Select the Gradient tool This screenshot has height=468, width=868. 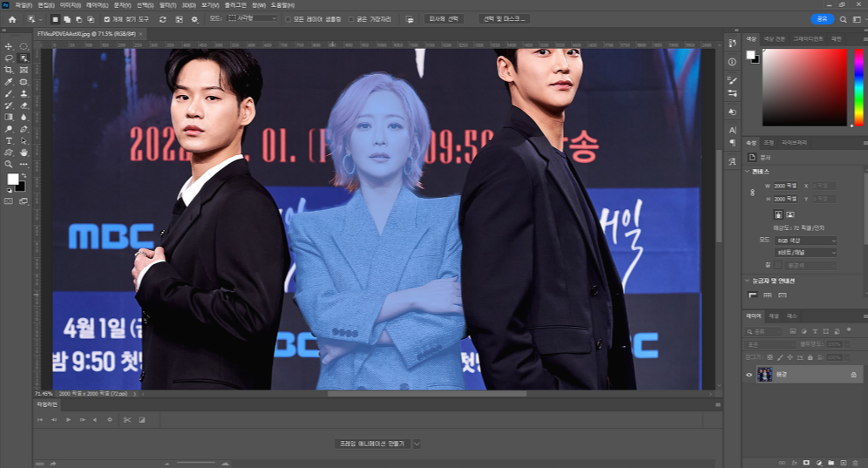pyautogui.click(x=9, y=118)
